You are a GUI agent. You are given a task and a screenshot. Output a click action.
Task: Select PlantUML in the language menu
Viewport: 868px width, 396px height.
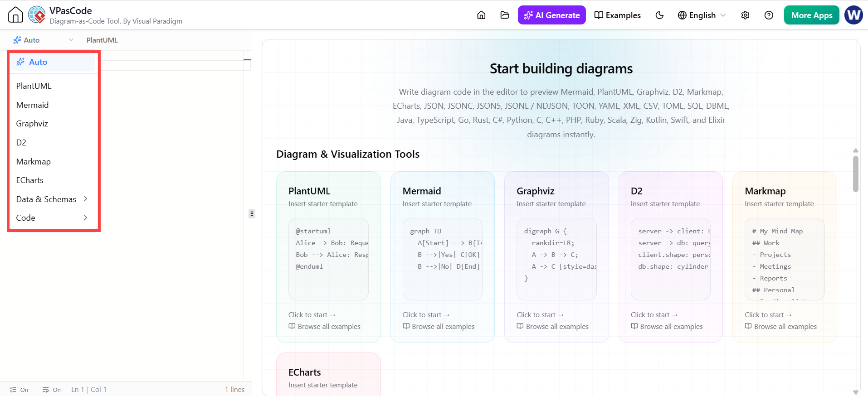[x=54, y=86]
